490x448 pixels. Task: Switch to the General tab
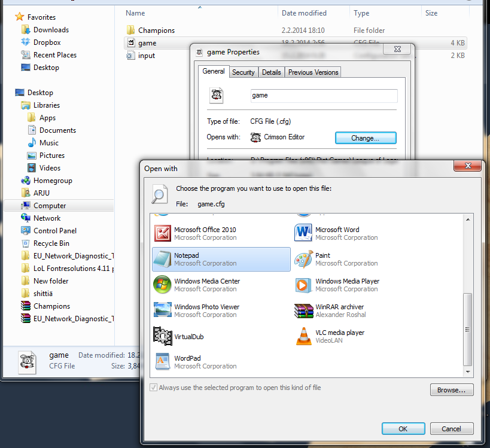[x=214, y=71]
